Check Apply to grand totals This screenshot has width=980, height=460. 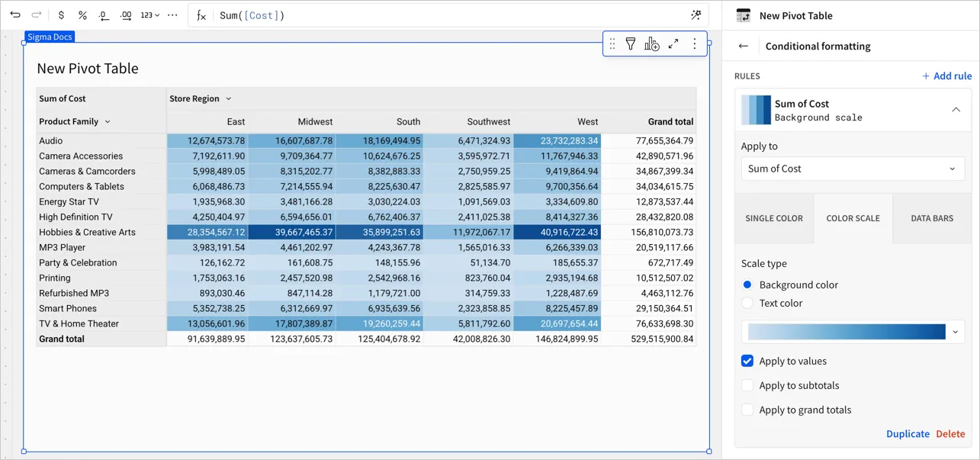(x=747, y=410)
